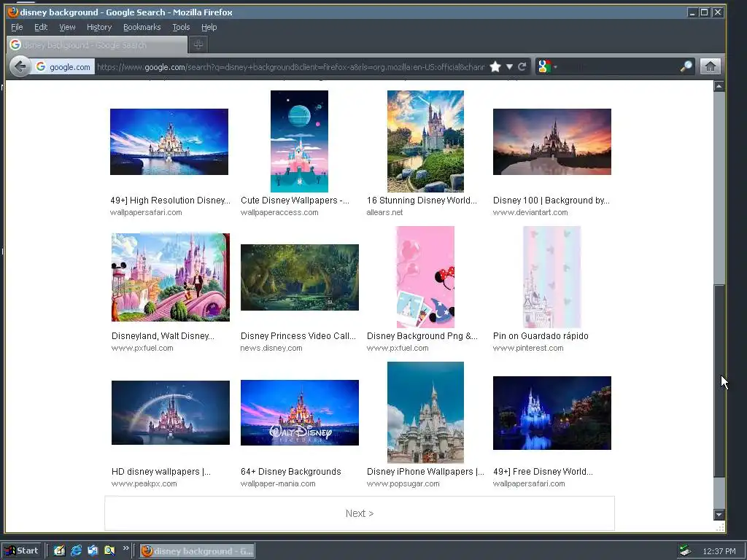Select the disney background Google Search tab
The image size is (747, 560).
click(97, 44)
